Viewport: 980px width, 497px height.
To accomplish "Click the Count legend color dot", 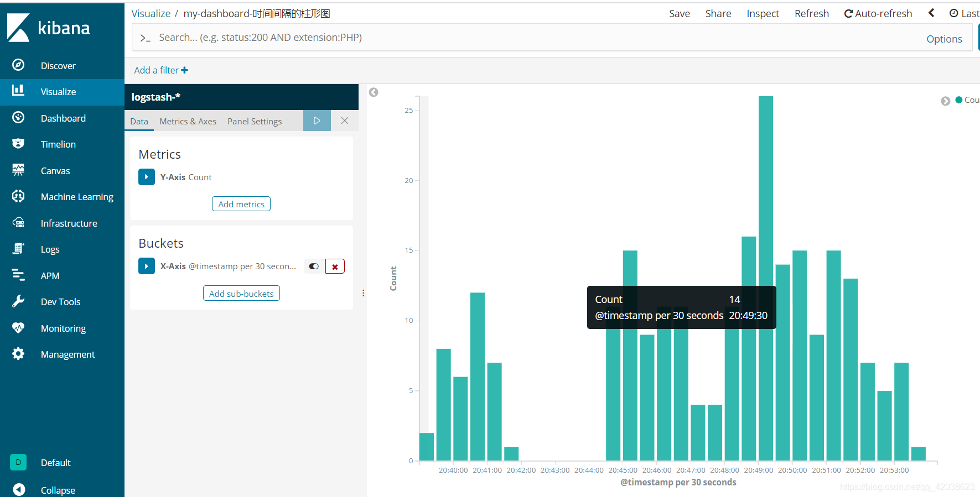I will tap(959, 100).
